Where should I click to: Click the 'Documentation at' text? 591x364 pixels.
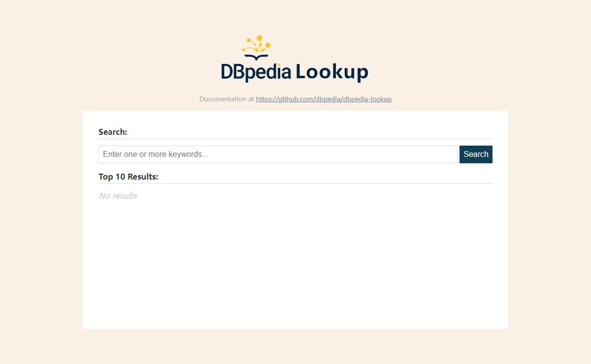pos(227,99)
